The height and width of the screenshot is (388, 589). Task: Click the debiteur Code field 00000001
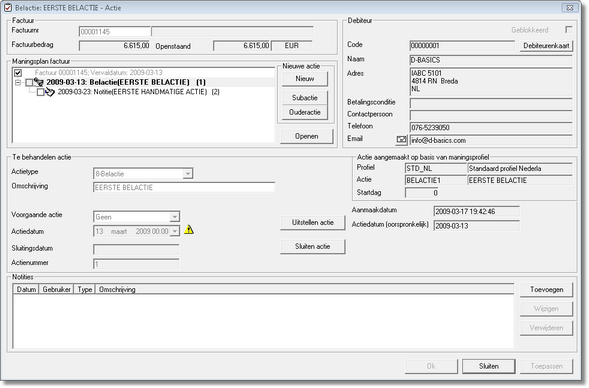coord(462,46)
